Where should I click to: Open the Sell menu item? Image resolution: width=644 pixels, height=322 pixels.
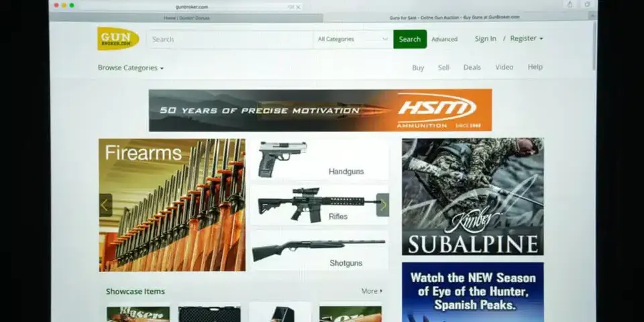coord(443,68)
